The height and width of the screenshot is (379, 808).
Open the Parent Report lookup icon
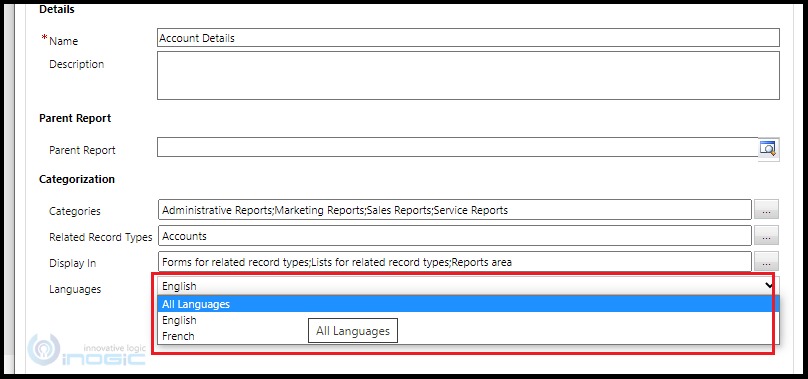(768, 149)
